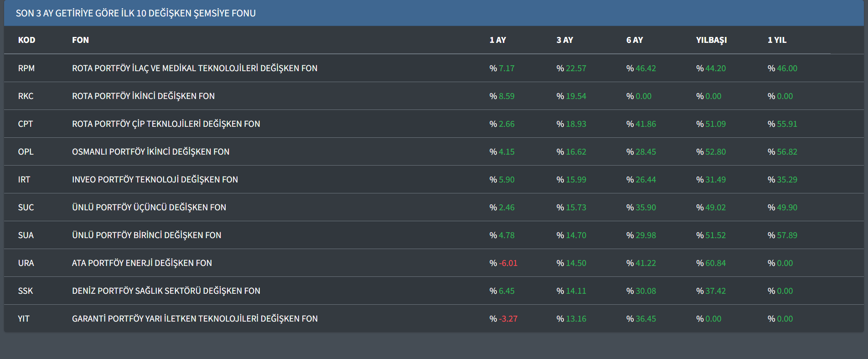Click the SUC fund code
This screenshot has height=359, width=868.
coord(26,208)
